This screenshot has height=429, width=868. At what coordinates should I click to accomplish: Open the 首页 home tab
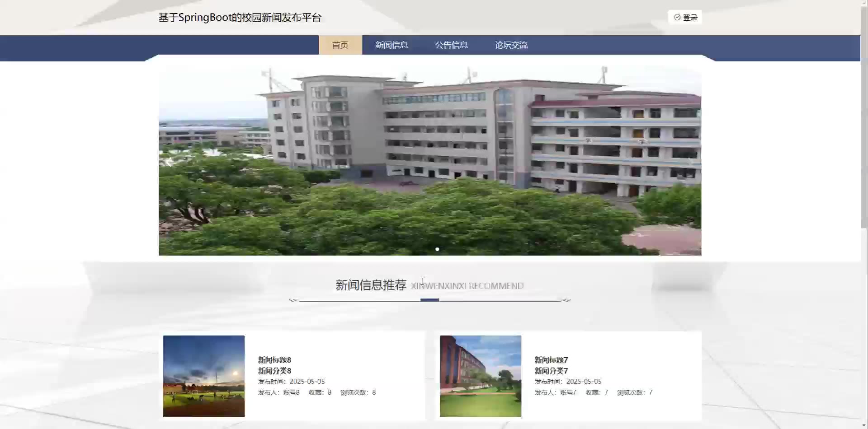[x=340, y=45]
